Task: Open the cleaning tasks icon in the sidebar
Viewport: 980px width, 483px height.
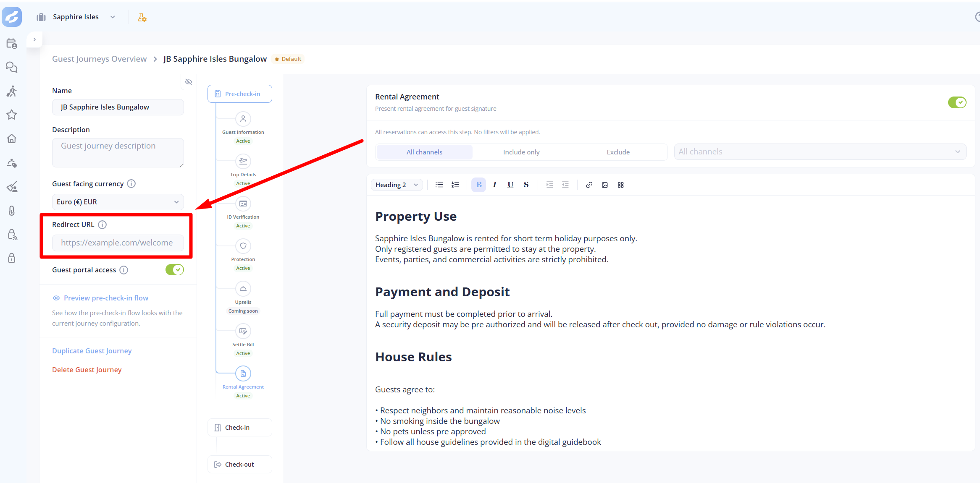Action: click(12, 187)
